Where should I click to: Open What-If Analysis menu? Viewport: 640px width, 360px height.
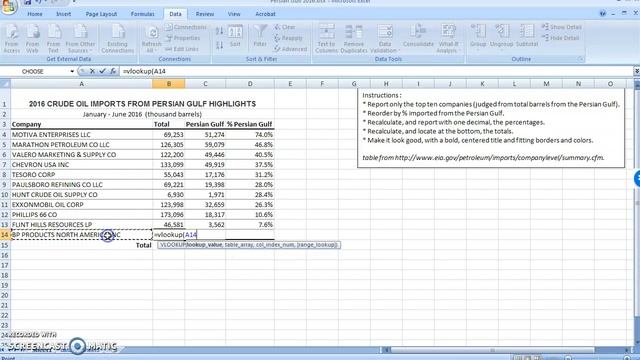point(448,39)
